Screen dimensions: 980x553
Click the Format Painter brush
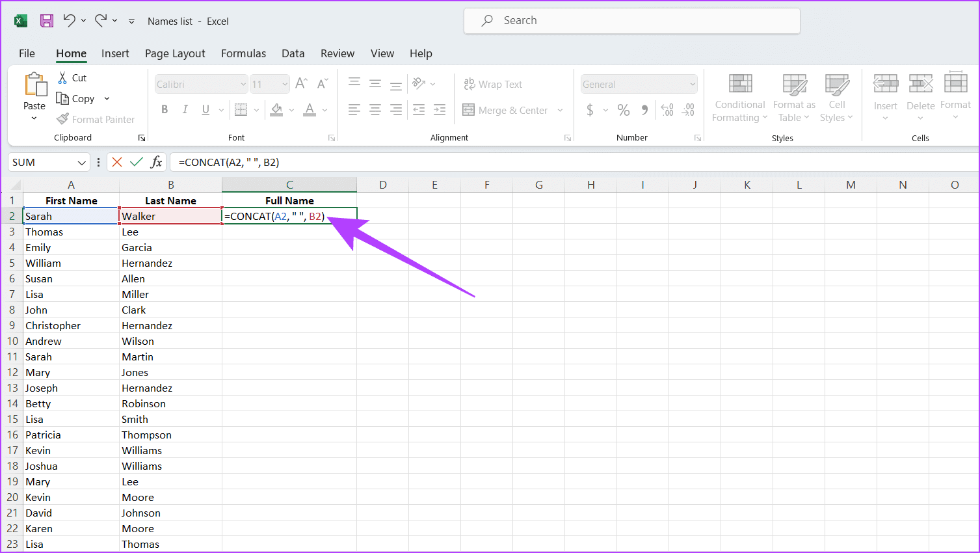(62, 119)
